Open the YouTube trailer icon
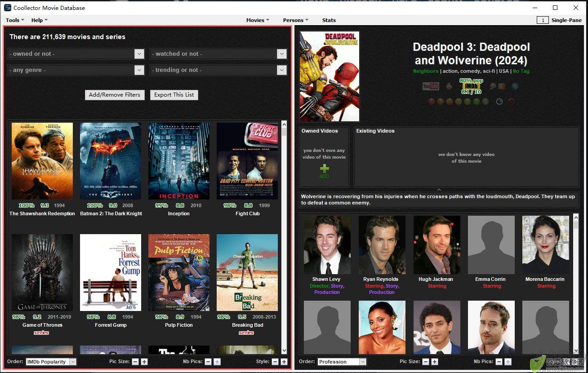Image resolution: width=588 pixels, height=373 pixels. [431, 86]
